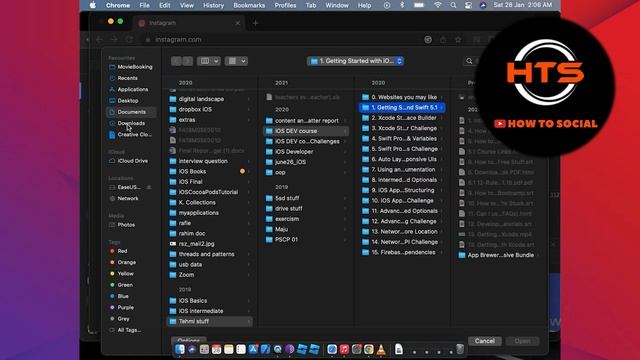Select Documents in the sidebar

[131, 112]
